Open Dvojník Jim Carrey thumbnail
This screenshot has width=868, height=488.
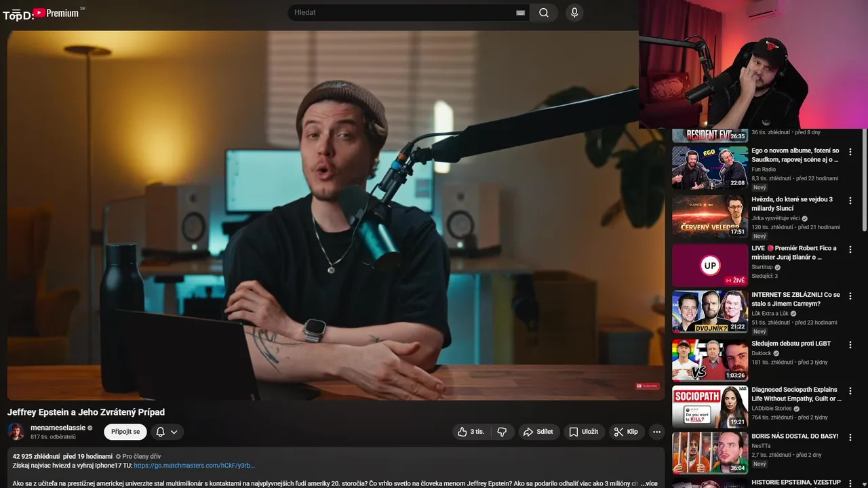click(x=710, y=312)
